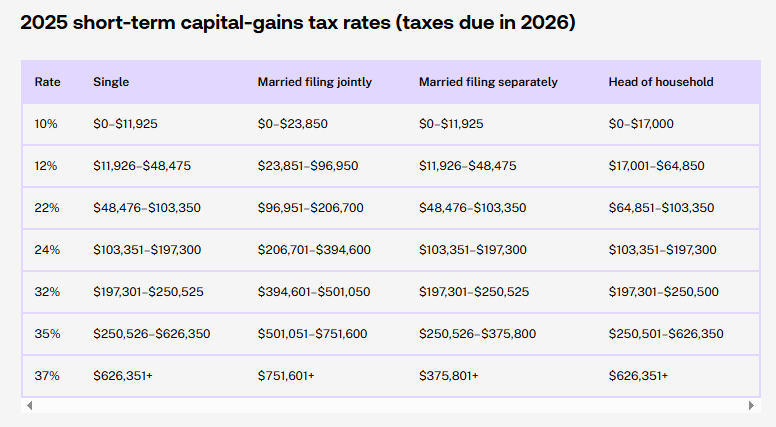
Task: Click the right scroll arrow below the table
Action: coord(752,405)
